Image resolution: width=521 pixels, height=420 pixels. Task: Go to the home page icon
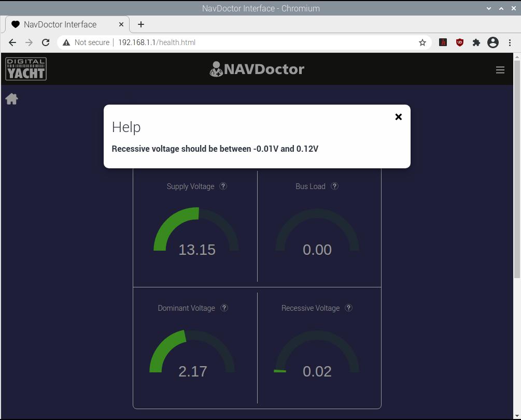click(11, 99)
